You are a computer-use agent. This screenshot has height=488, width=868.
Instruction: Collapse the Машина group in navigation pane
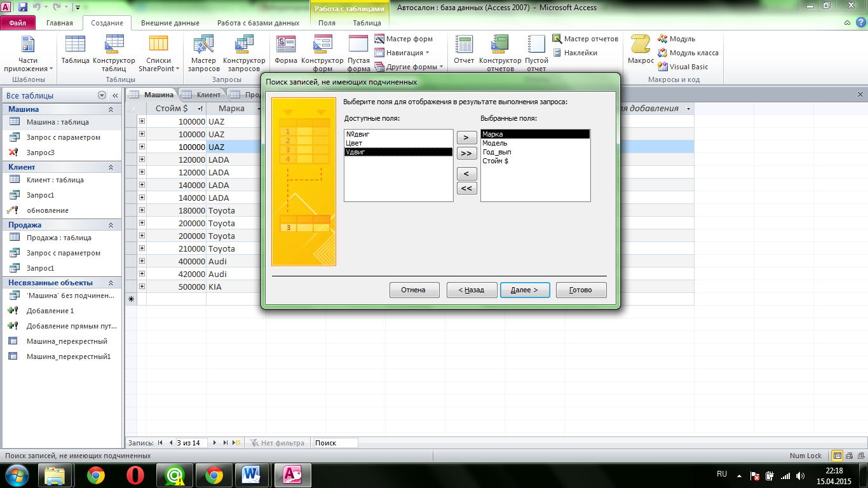pyautogui.click(x=111, y=109)
